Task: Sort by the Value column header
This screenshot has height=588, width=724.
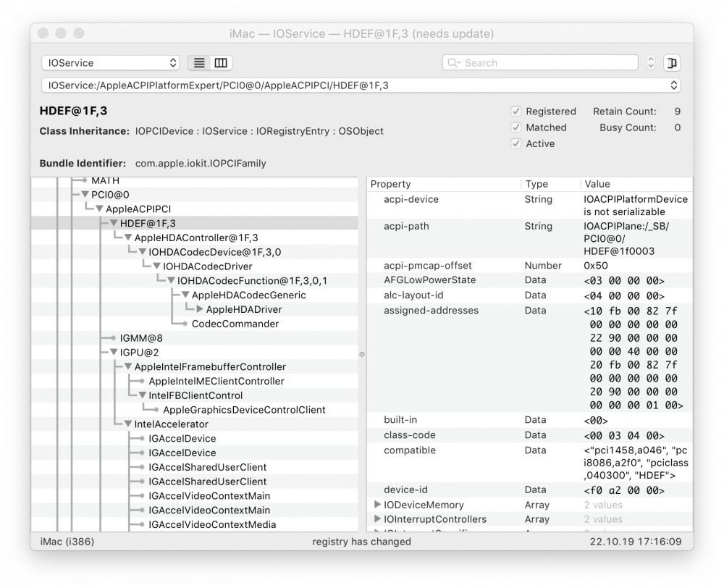Action: click(x=636, y=184)
